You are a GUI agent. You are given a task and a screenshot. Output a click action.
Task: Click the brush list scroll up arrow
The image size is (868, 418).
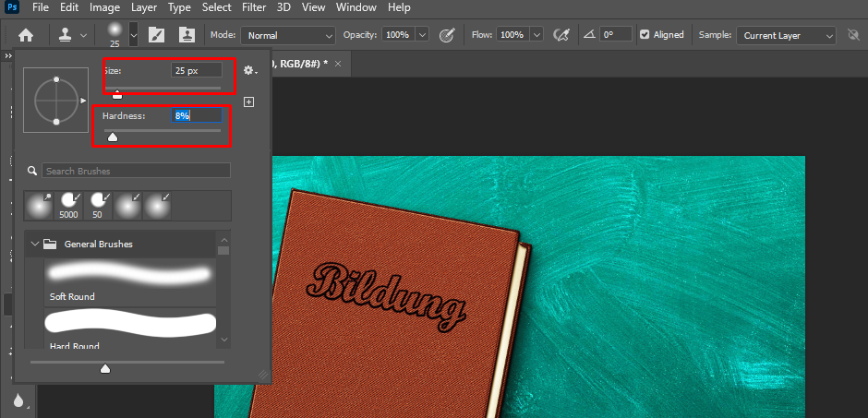(x=223, y=239)
